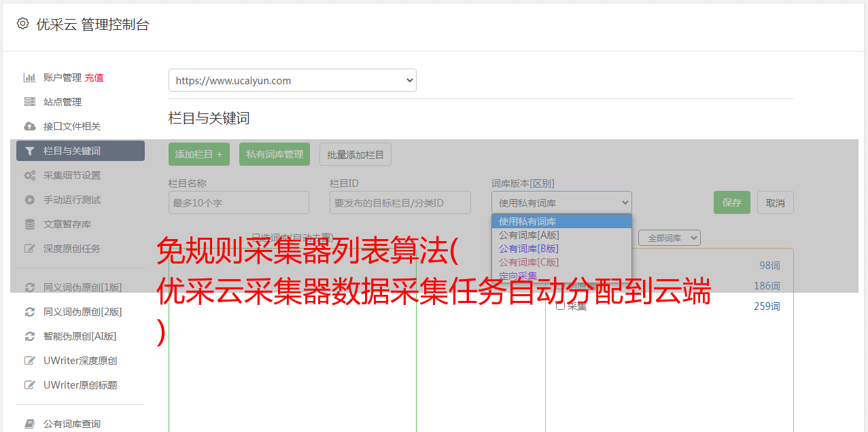Select the filter icon for 栏目与关键词
868x432 pixels.
(29, 151)
